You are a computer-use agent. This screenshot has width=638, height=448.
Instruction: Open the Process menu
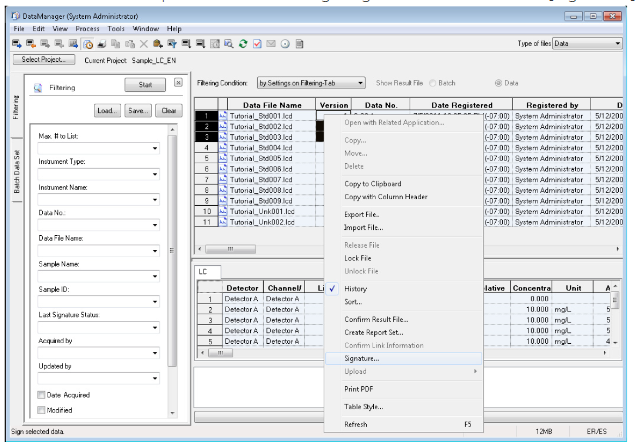pos(87,28)
